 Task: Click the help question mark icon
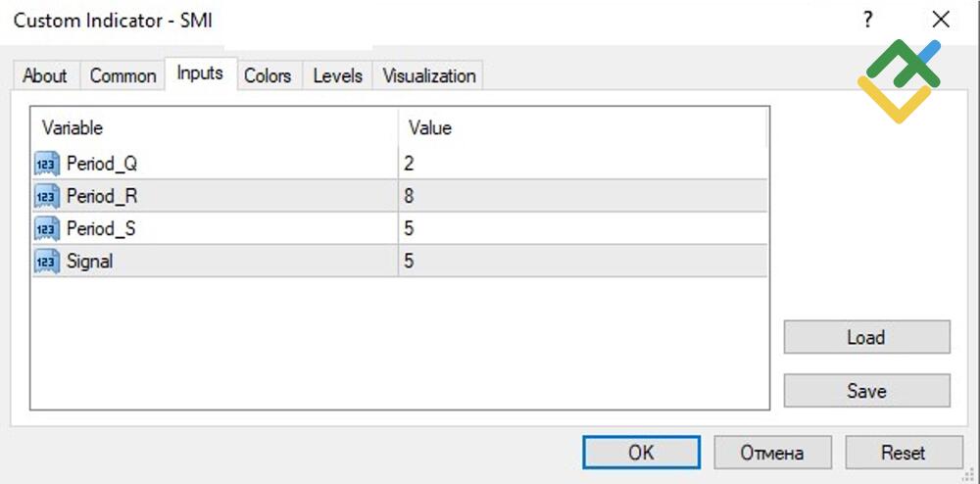coord(867,20)
